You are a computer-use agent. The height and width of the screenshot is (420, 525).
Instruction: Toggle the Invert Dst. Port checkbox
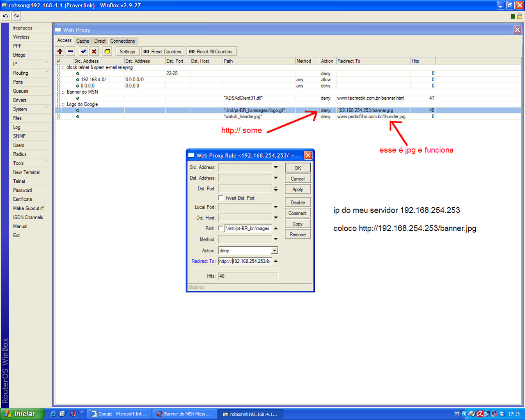click(221, 198)
